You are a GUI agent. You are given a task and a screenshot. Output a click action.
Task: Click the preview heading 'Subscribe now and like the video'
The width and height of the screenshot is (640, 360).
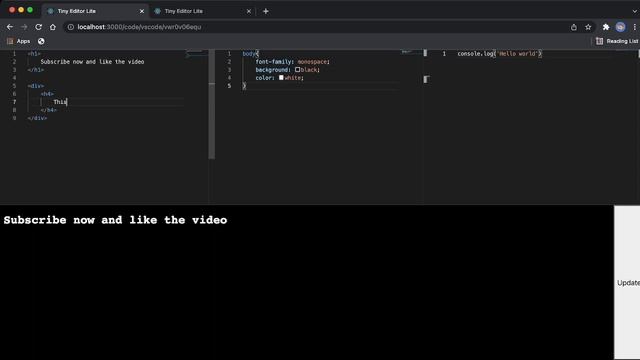115,220
